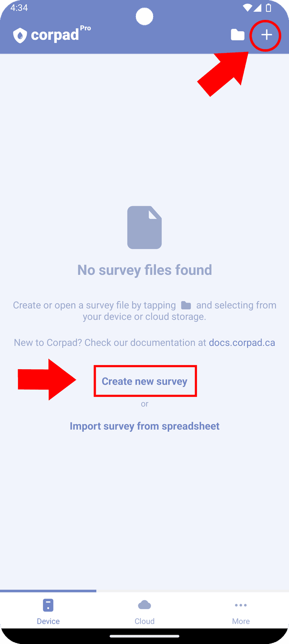Tap the plus icon in header

click(x=266, y=35)
